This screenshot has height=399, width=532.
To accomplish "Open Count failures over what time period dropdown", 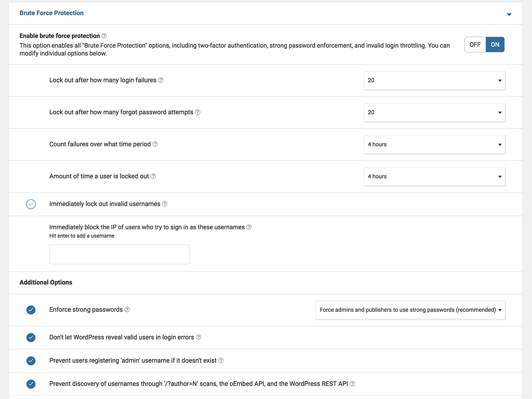I will [434, 145].
